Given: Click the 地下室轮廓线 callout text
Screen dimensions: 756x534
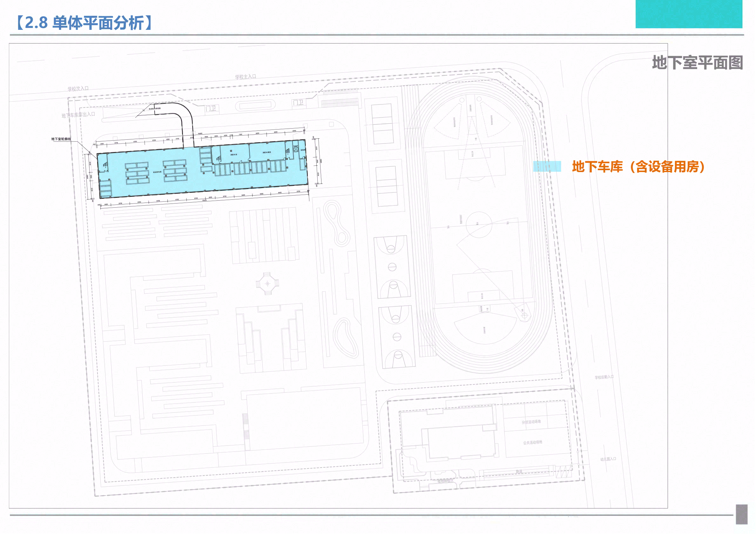Looking at the screenshot, I should pos(61,139).
